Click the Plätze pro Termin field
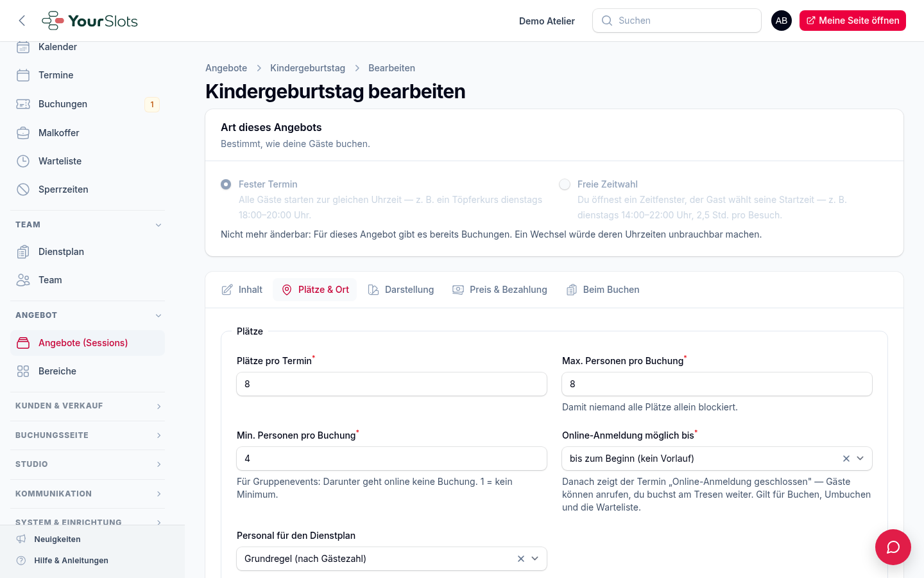This screenshot has width=924, height=578. (391, 384)
